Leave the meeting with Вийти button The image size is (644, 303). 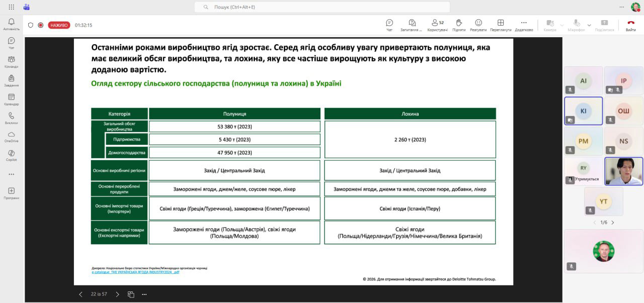630,25
